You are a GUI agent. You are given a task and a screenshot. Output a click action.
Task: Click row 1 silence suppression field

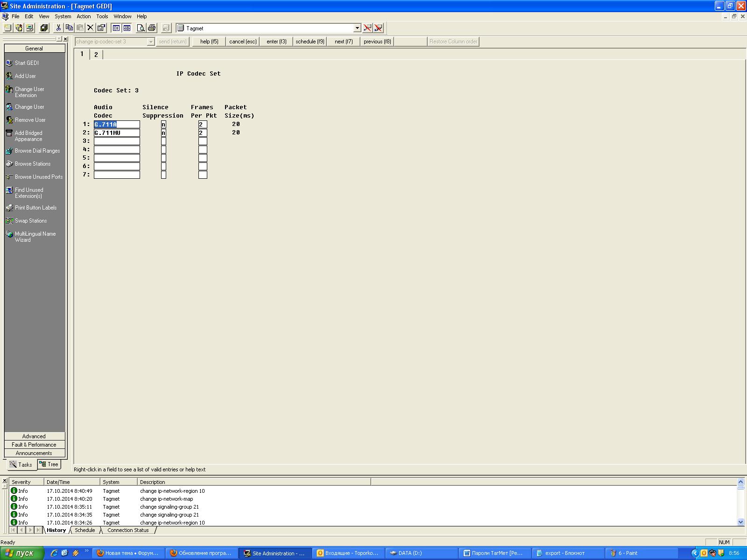click(x=163, y=125)
